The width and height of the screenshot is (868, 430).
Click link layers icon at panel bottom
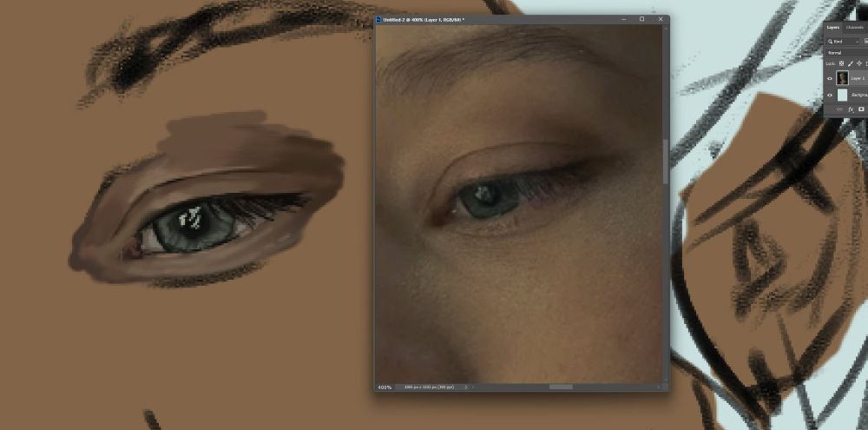coord(839,109)
